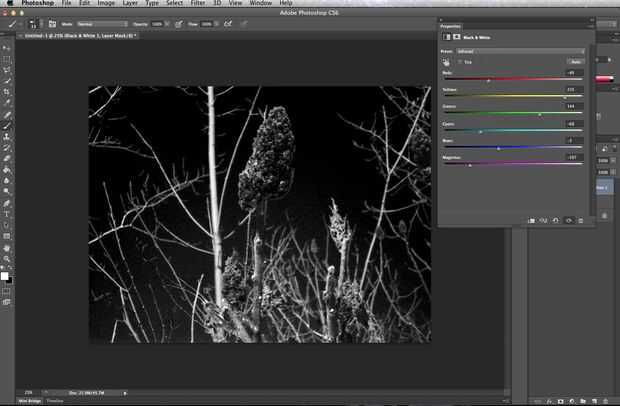Click the foreground color swatch
Screen dimensions: 620x406
click(x=4, y=276)
